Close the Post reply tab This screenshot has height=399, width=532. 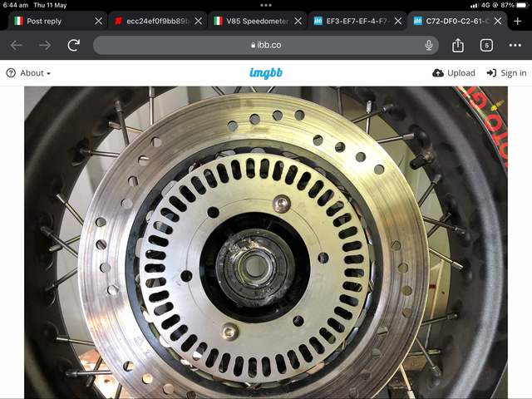pyautogui.click(x=98, y=21)
